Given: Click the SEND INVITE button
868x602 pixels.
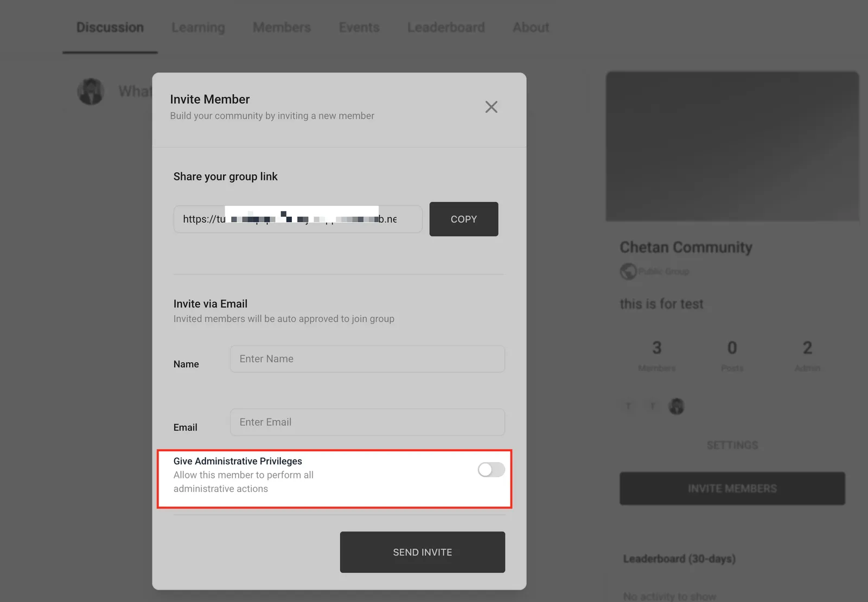Looking at the screenshot, I should pos(422,552).
